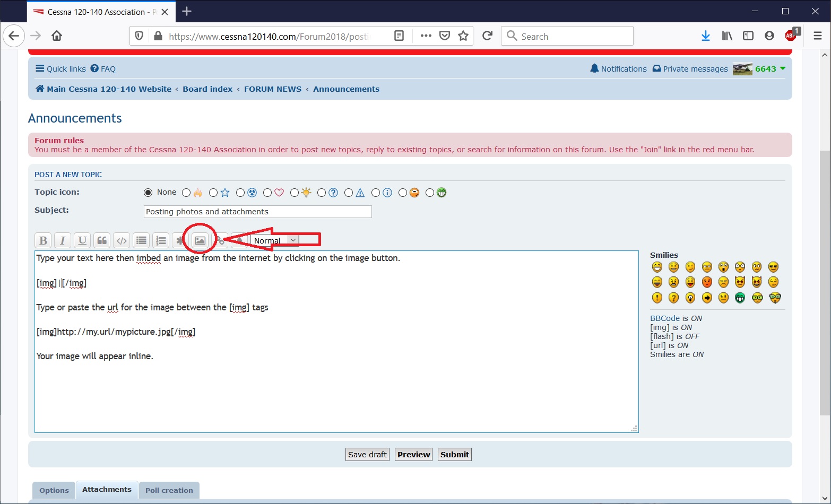Image resolution: width=831 pixels, height=504 pixels.
Task: Close the Cessna 120-140 Association tab
Action: tap(165, 12)
